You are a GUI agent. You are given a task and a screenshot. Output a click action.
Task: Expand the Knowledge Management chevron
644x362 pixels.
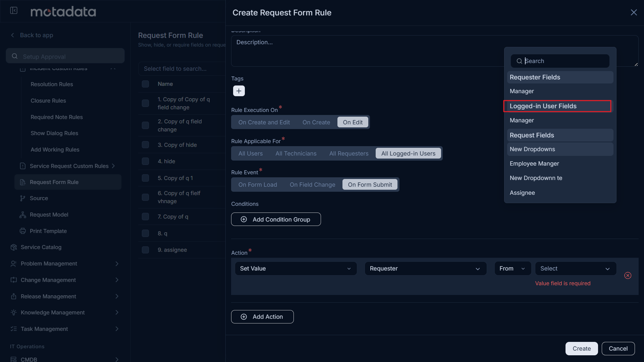[117, 312]
